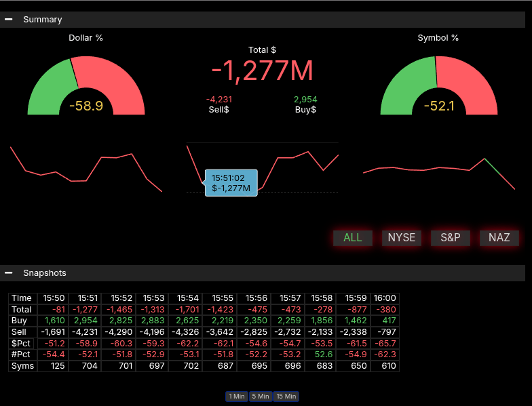Select the 15:57 time column header
The width and height of the screenshot is (532, 406).
coord(288,298)
